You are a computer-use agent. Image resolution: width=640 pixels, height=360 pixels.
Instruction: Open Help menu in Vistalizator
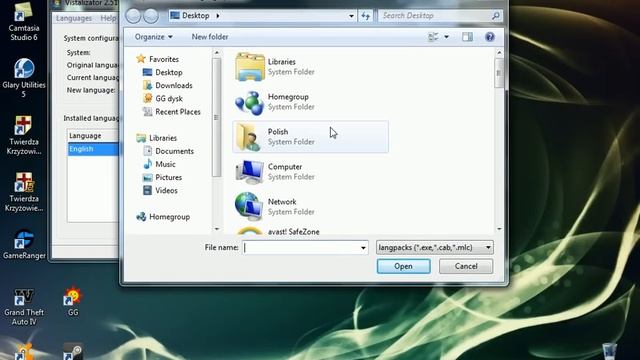point(108,18)
